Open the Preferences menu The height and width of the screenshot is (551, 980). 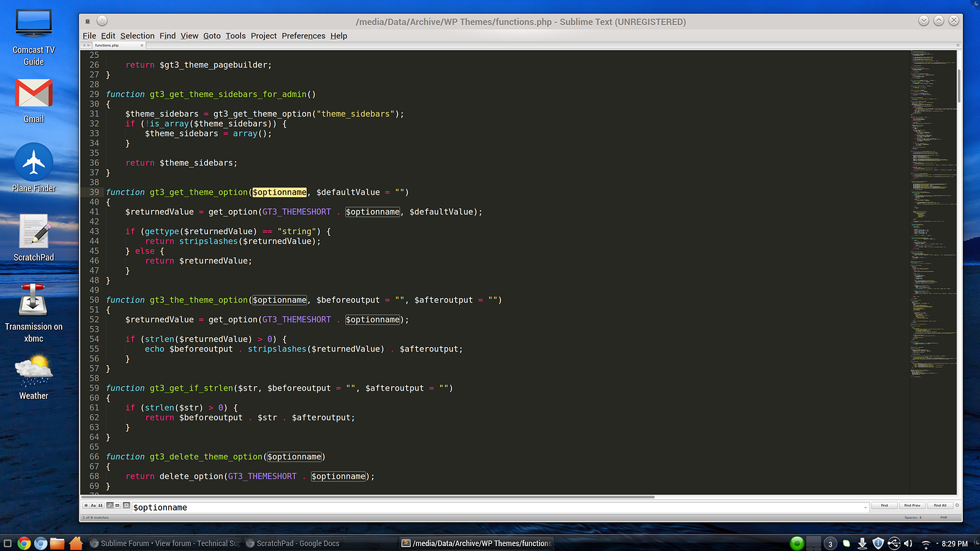click(303, 36)
